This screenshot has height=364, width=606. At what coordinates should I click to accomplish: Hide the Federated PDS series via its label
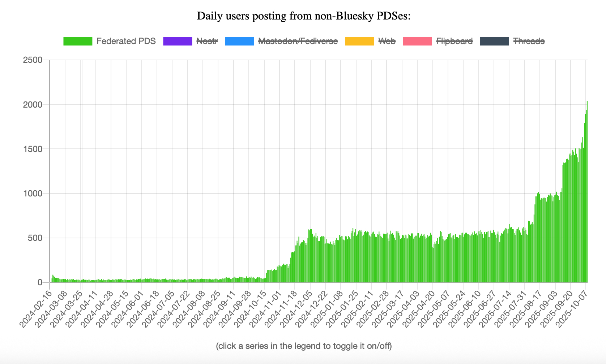pos(126,41)
